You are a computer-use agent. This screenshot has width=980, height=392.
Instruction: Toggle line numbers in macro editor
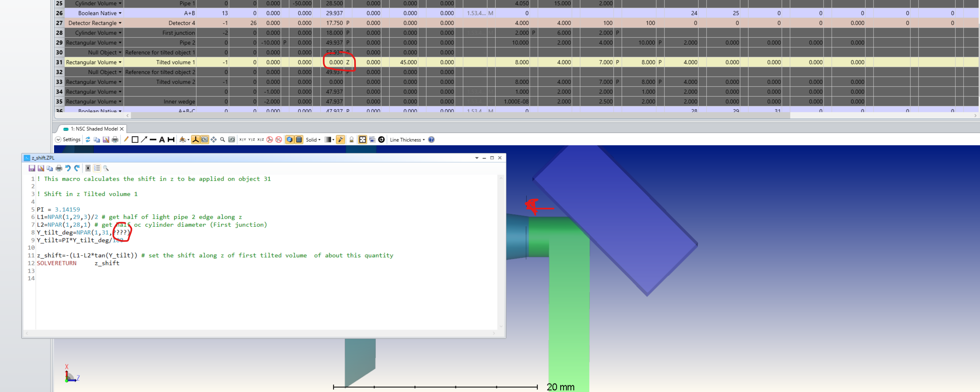pyautogui.click(x=97, y=168)
